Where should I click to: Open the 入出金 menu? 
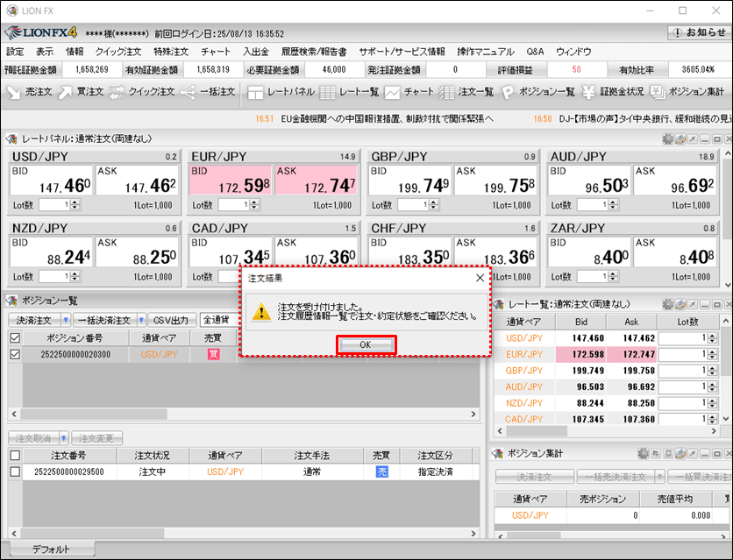(256, 52)
